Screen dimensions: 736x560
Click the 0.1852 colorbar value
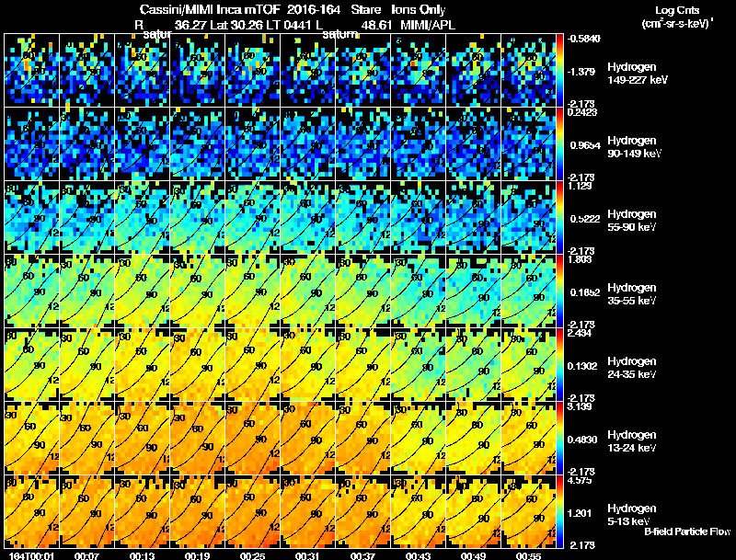point(585,292)
